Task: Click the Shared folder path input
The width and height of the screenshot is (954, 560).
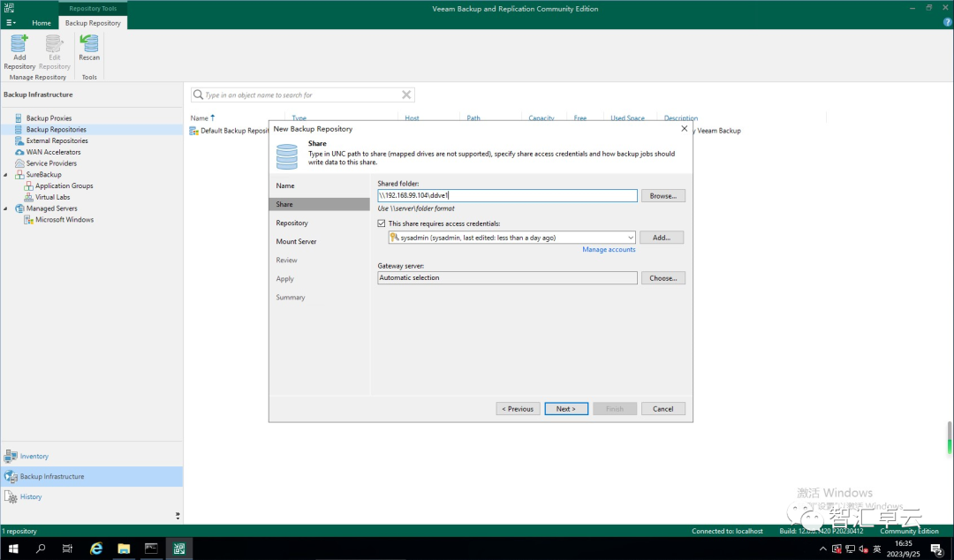Action: tap(507, 195)
